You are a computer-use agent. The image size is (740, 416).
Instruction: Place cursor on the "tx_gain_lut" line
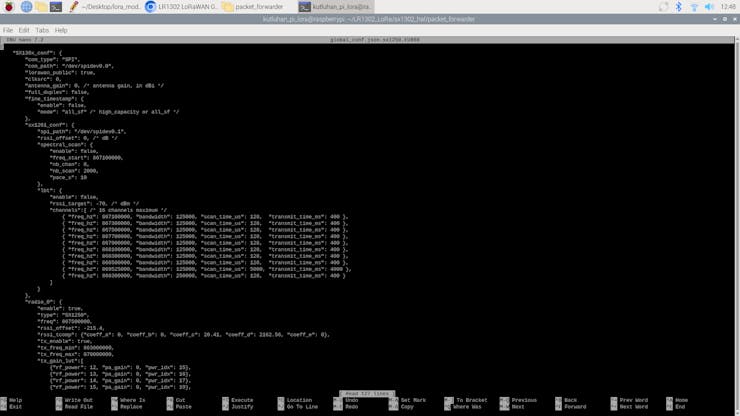click(x=60, y=361)
